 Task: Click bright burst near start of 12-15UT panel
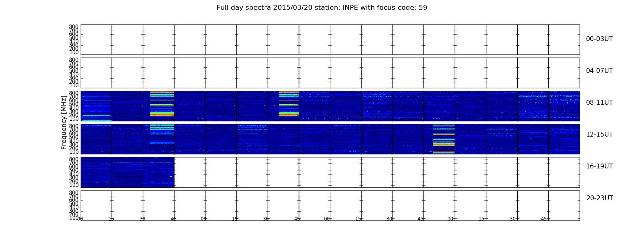point(162,134)
